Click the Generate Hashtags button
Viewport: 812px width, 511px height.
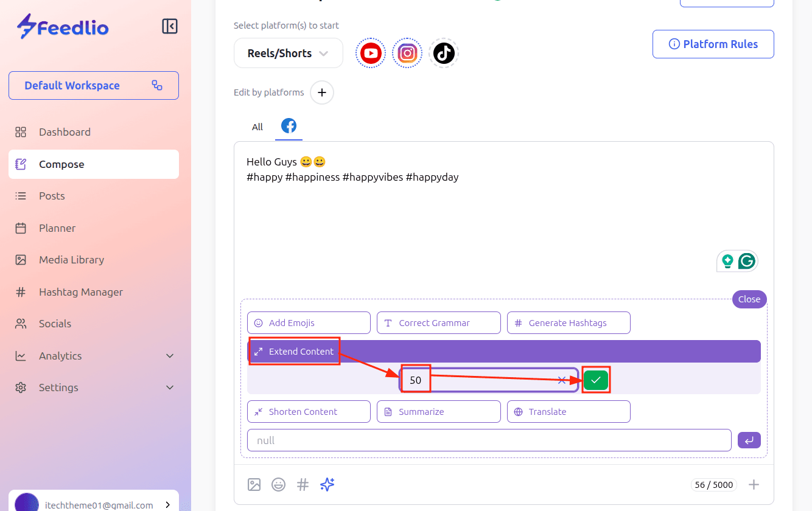[568, 323]
